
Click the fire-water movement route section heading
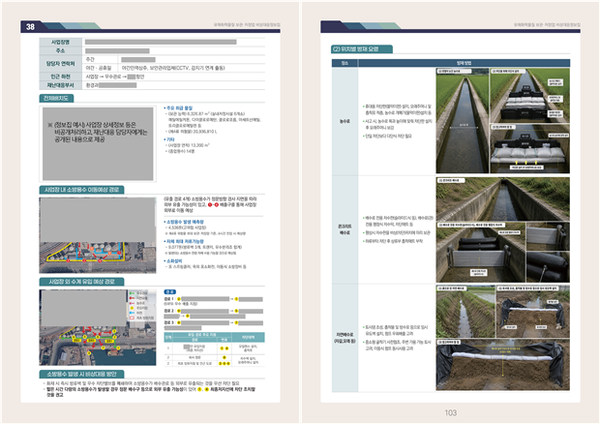pyautogui.click(x=82, y=190)
